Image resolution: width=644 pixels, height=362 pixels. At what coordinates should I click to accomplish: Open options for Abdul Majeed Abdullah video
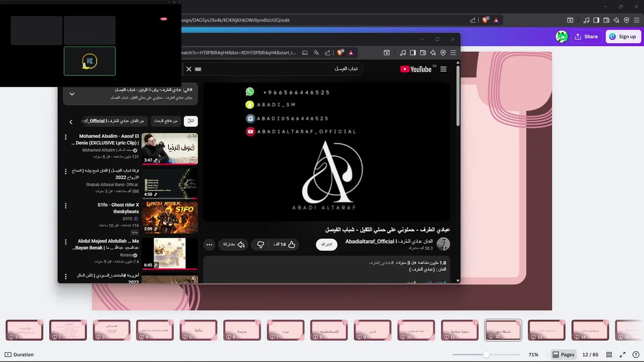click(x=65, y=242)
